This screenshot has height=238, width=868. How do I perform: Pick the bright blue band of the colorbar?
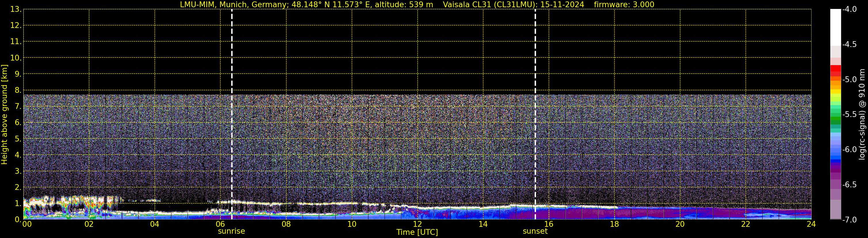[836, 157]
